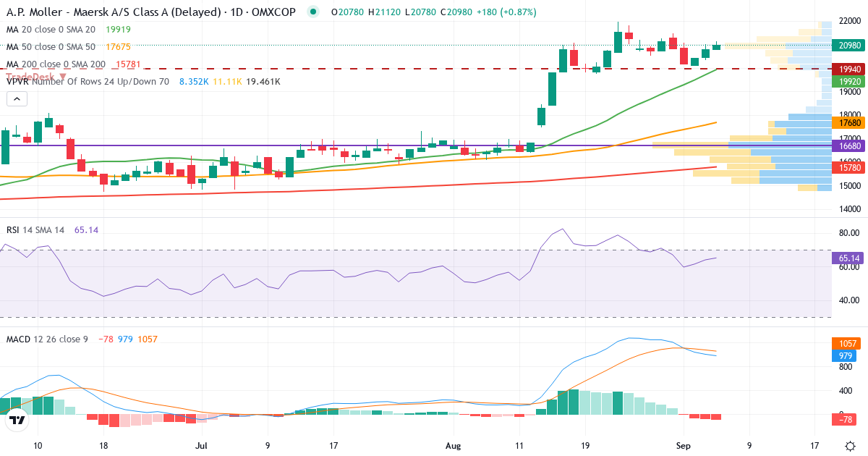The width and height of the screenshot is (868, 456).
Task: Click the orange 17675 MA 50 value
Action: pyautogui.click(x=118, y=47)
